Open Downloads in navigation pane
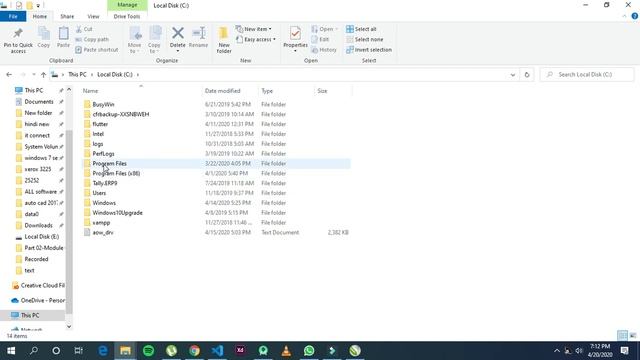The image size is (640, 360). pyautogui.click(x=38, y=225)
